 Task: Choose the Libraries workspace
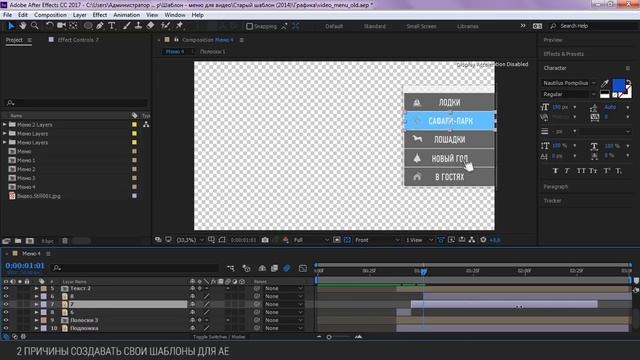click(x=467, y=26)
